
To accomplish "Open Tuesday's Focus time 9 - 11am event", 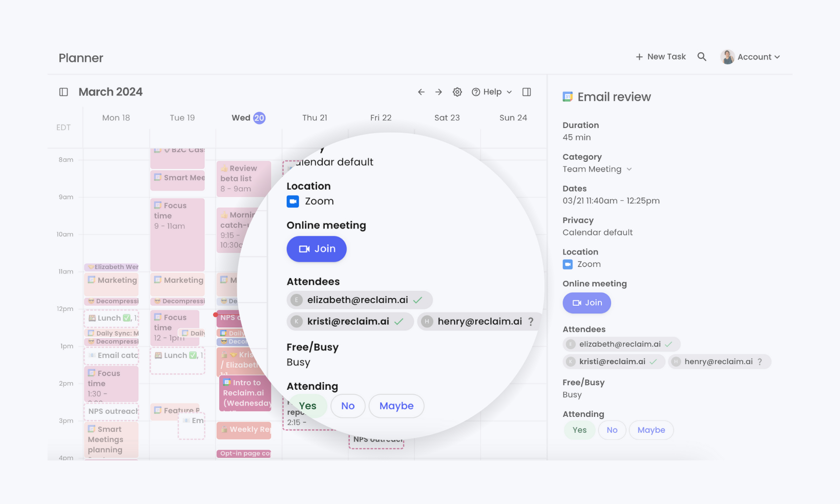I will point(177,235).
